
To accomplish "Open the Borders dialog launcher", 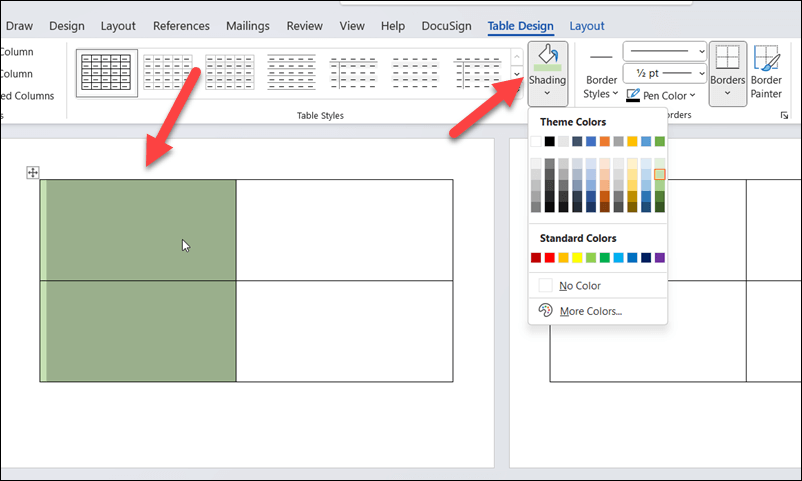I will [x=784, y=116].
